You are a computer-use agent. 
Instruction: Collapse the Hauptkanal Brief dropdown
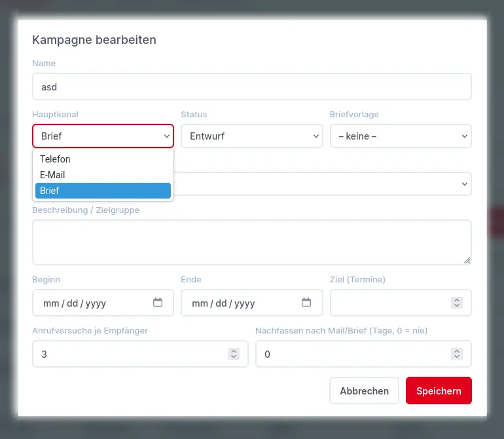pyautogui.click(x=103, y=136)
